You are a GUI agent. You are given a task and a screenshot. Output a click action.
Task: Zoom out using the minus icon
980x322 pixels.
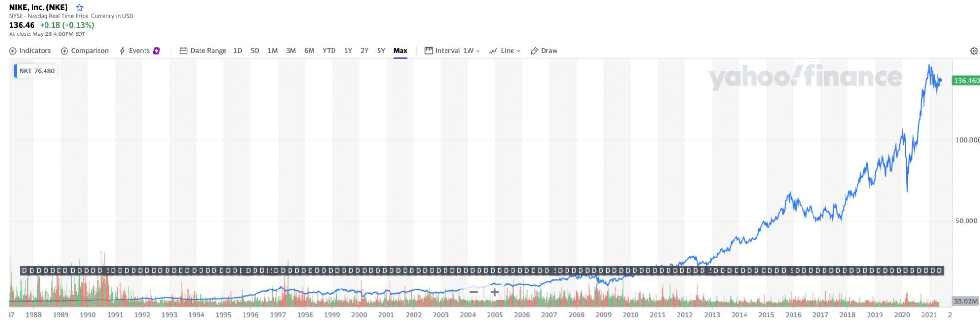point(474,292)
